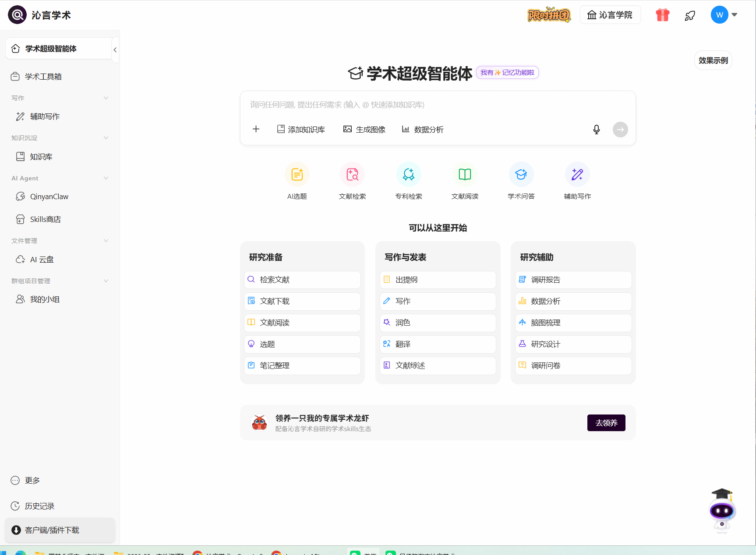756x555 pixels.
Task: Click the 记忆功能 badge
Action: pyautogui.click(x=507, y=73)
